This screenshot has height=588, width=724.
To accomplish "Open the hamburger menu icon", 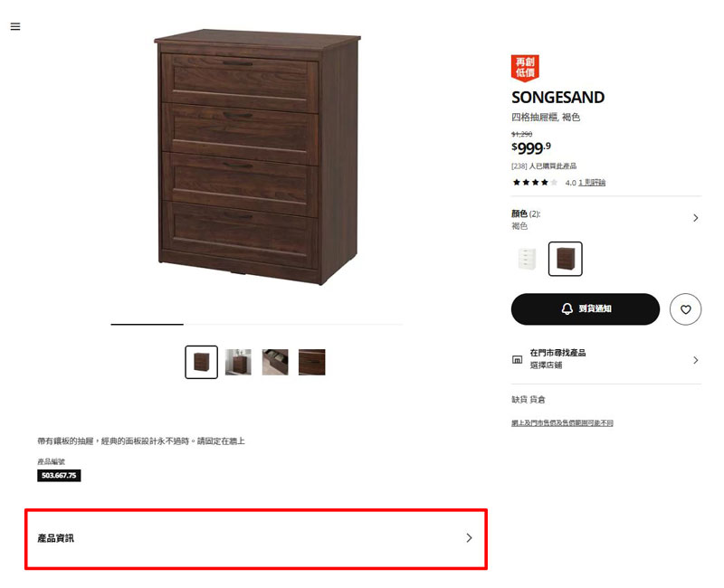I will (x=15, y=26).
